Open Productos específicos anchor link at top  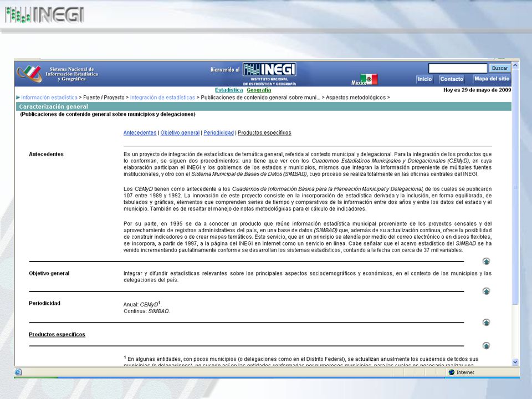264,132
